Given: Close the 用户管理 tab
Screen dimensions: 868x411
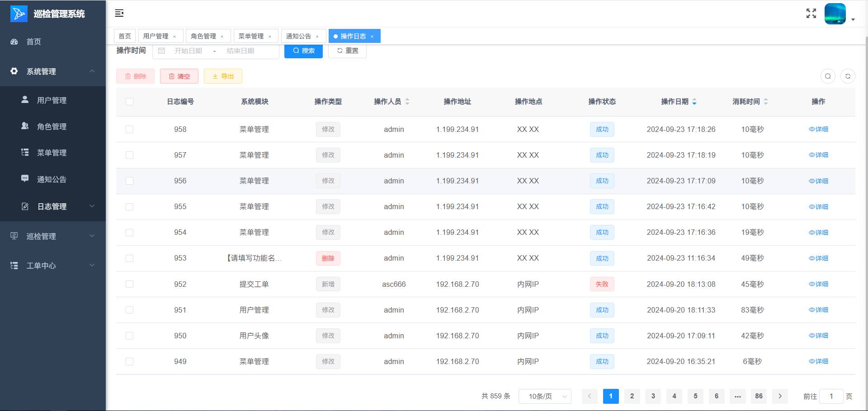Looking at the screenshot, I should coord(175,37).
